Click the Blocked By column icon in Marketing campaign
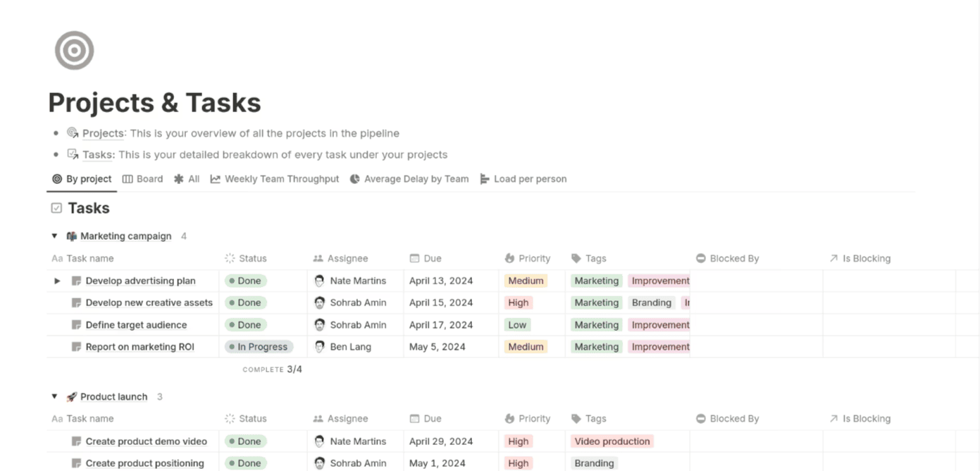Screen dimensions: 980x471 700,259
